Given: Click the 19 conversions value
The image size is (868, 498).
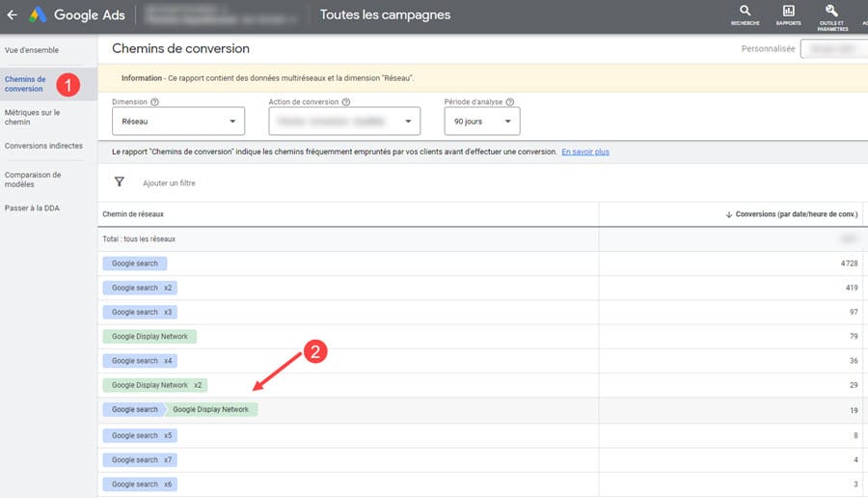Looking at the screenshot, I should pyautogui.click(x=854, y=410).
